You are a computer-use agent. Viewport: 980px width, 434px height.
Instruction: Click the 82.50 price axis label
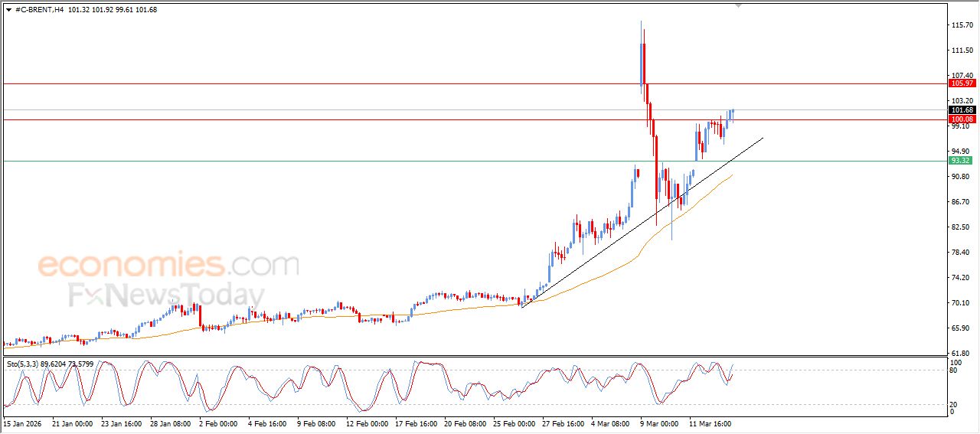pos(960,227)
